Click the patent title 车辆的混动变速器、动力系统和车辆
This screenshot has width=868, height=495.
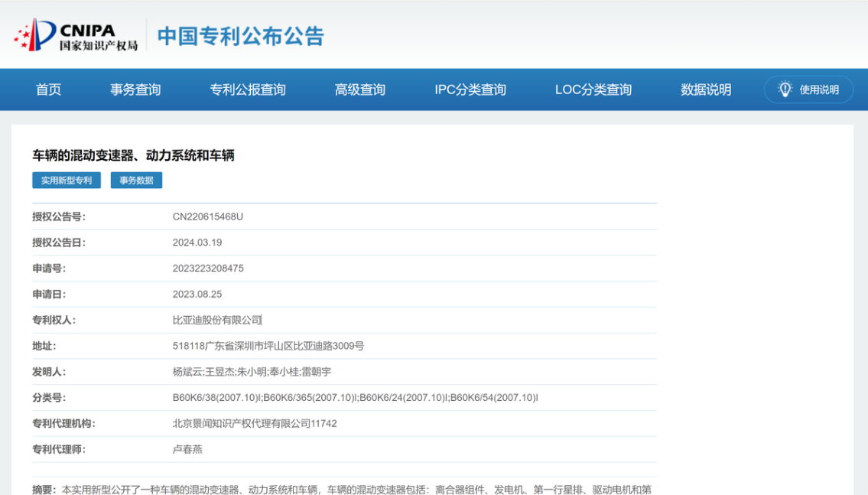(133, 155)
